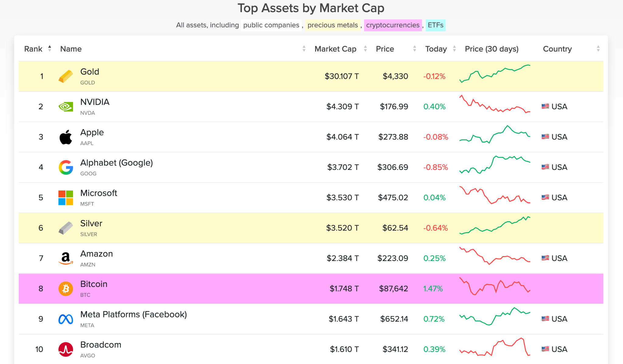Click the Microsoft logo icon
Viewport: 623px width, 364px height.
(66, 198)
